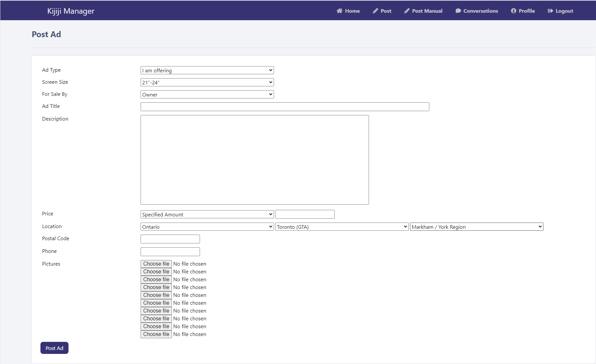Click the Kijiji Manager brand link
The height and width of the screenshot is (364, 596).
(x=71, y=11)
